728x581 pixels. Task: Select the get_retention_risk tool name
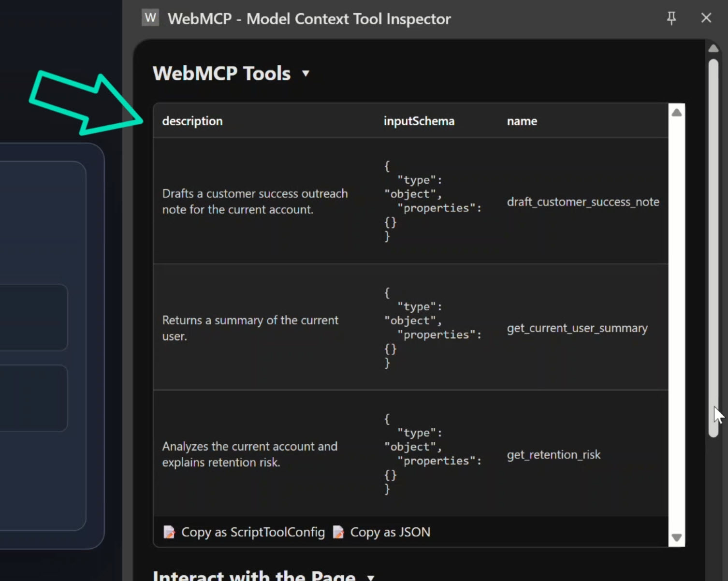click(x=553, y=455)
